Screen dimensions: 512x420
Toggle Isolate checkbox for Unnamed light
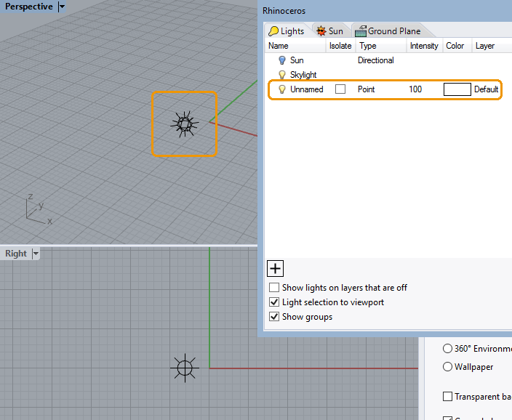(340, 89)
